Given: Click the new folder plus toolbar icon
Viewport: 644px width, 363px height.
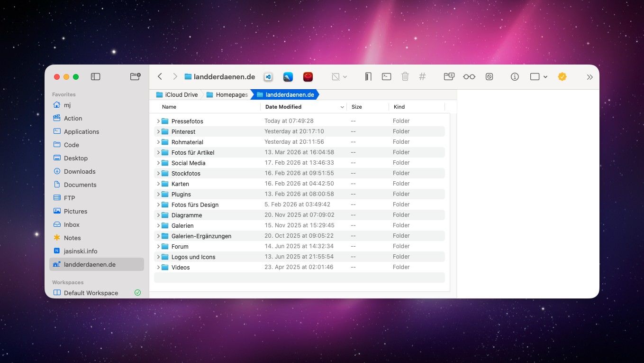Looking at the screenshot, I should 449,76.
